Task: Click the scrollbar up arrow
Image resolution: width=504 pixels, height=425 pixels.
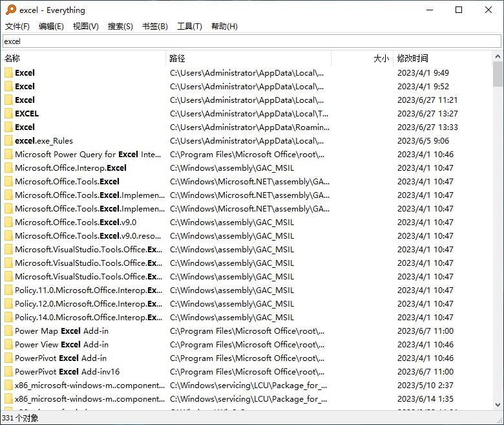Action: click(x=498, y=57)
